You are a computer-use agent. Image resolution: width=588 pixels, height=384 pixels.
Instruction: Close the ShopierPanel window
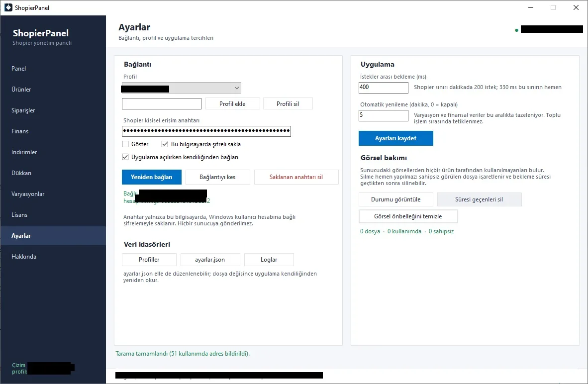click(576, 7)
